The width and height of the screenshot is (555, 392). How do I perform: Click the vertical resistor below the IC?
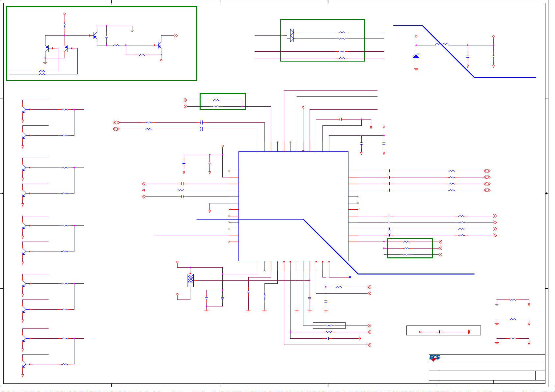[x=264, y=297]
